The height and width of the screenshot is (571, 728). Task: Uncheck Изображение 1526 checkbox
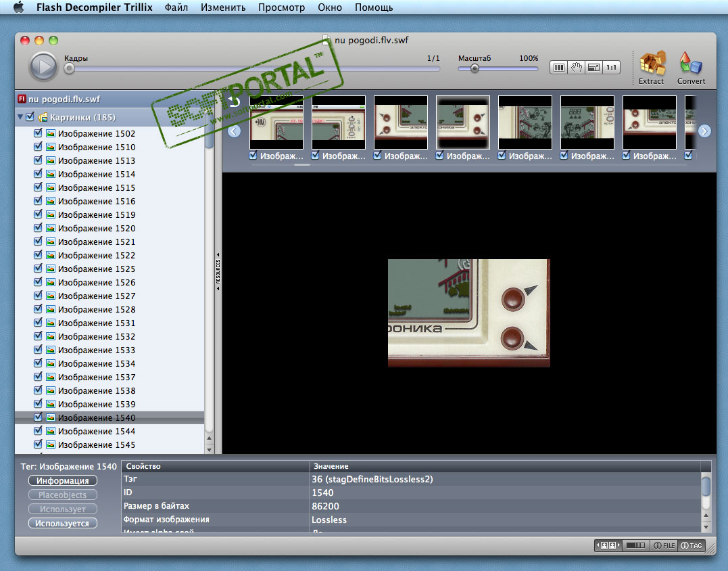38,281
